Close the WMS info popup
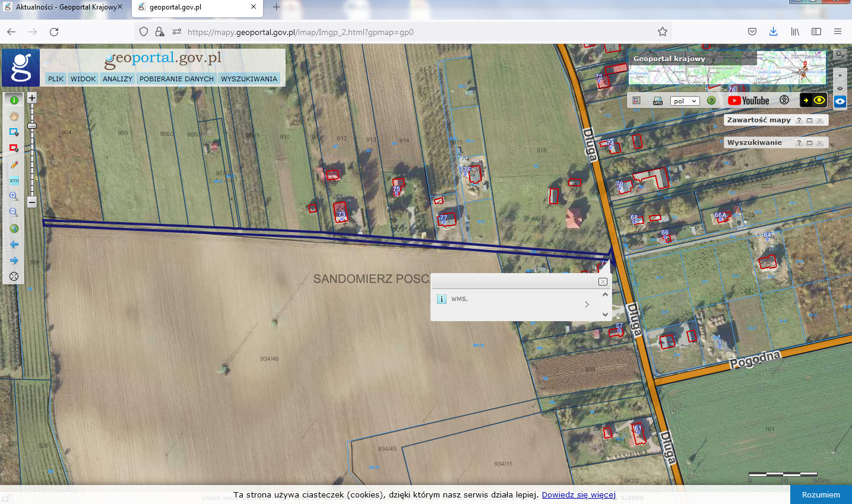The height and width of the screenshot is (504, 852). pos(603,281)
